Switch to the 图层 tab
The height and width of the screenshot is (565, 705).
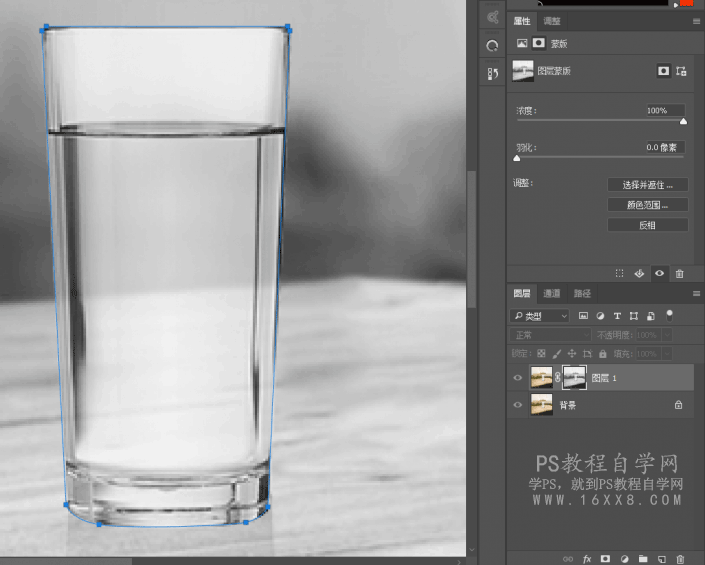tap(522, 294)
